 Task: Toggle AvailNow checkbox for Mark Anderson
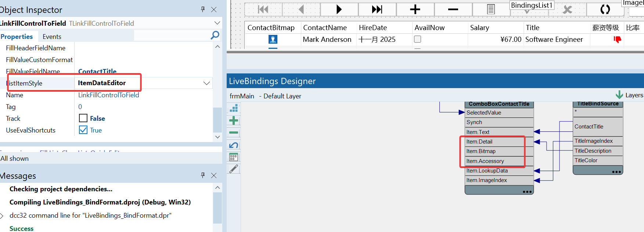tap(418, 39)
